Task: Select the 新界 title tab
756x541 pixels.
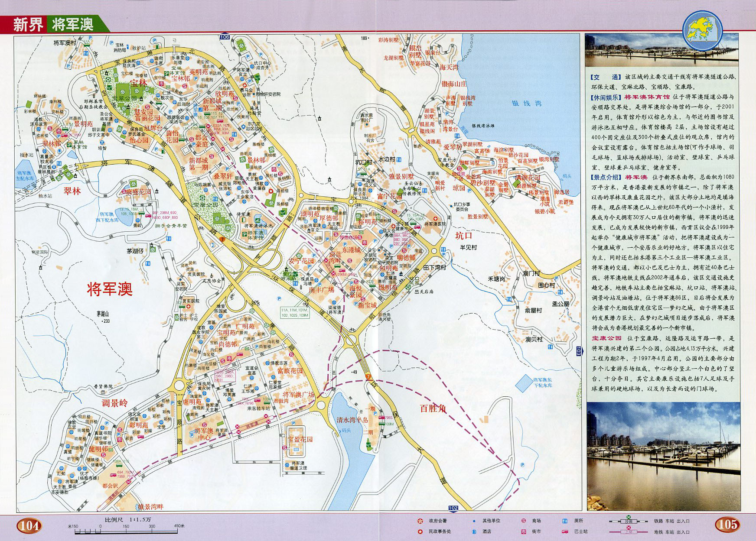Action: (x=27, y=24)
